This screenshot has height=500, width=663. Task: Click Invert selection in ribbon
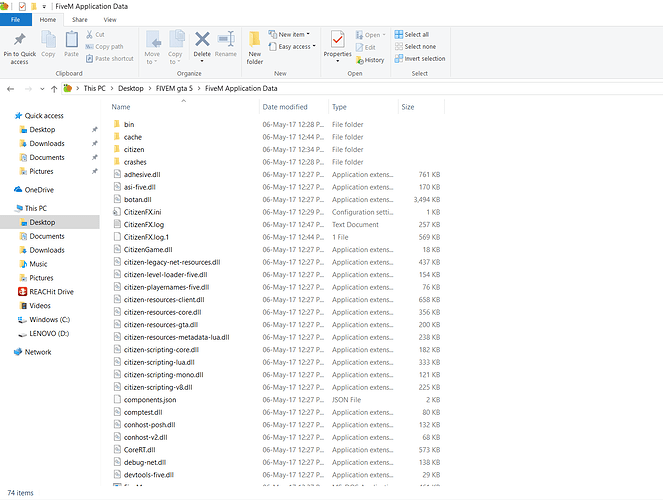pos(420,59)
